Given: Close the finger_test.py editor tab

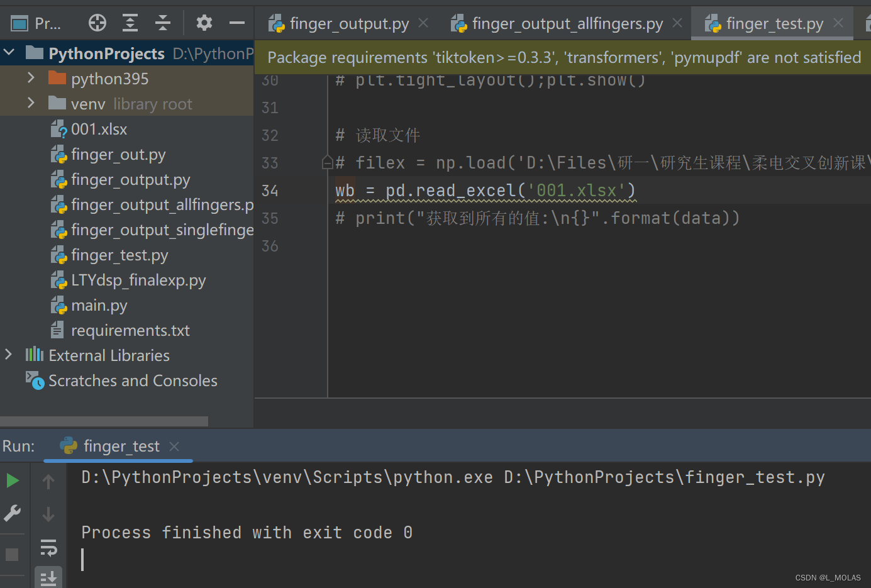Looking at the screenshot, I should coord(838,23).
